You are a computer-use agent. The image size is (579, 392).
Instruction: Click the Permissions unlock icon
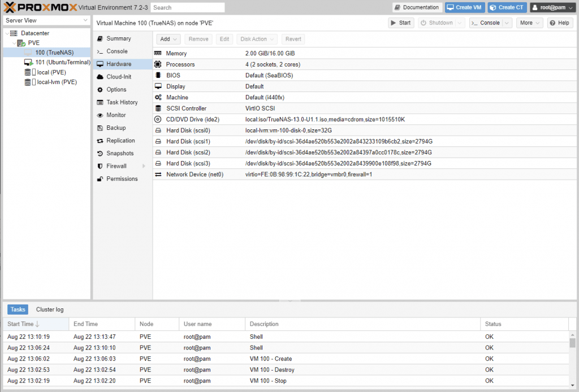(100, 179)
